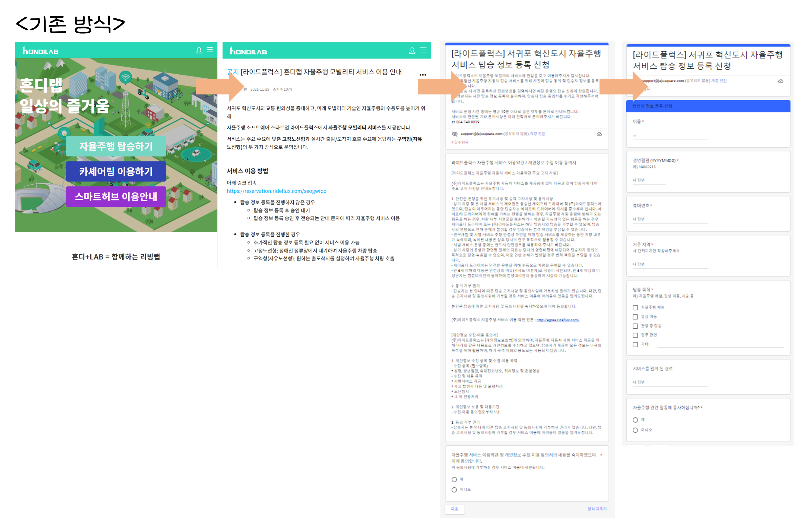Image resolution: width=812 pixels, height=530 pixels.
Task: Click the 거주 지역 answer field
Action: point(670,264)
